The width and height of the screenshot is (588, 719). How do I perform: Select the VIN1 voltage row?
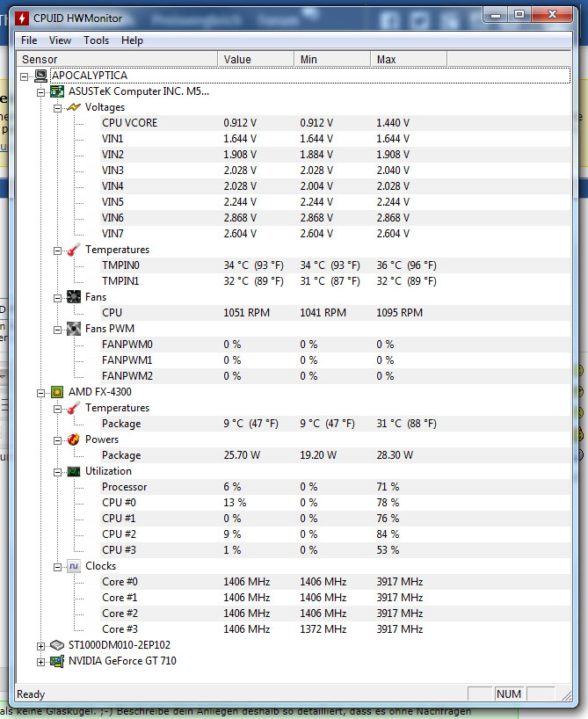(335, 139)
